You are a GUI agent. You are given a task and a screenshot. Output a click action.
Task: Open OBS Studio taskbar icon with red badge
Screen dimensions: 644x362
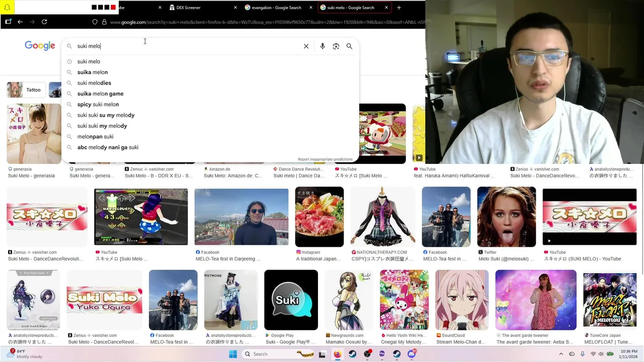pos(367,354)
